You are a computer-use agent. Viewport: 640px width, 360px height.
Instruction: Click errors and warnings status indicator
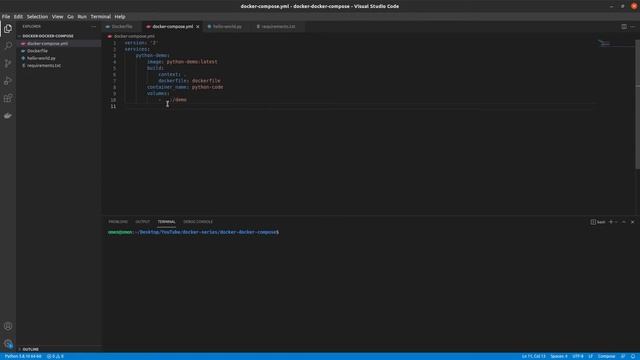click(x=55, y=356)
